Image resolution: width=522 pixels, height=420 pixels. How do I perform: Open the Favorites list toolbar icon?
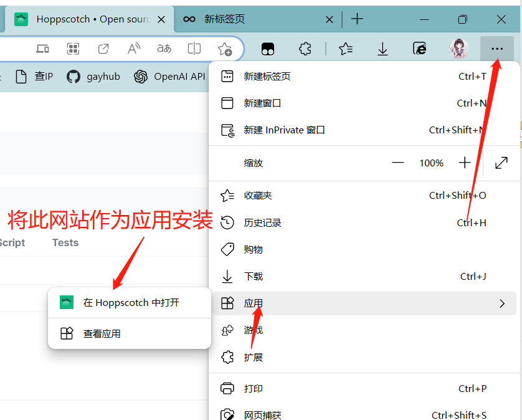(346, 49)
